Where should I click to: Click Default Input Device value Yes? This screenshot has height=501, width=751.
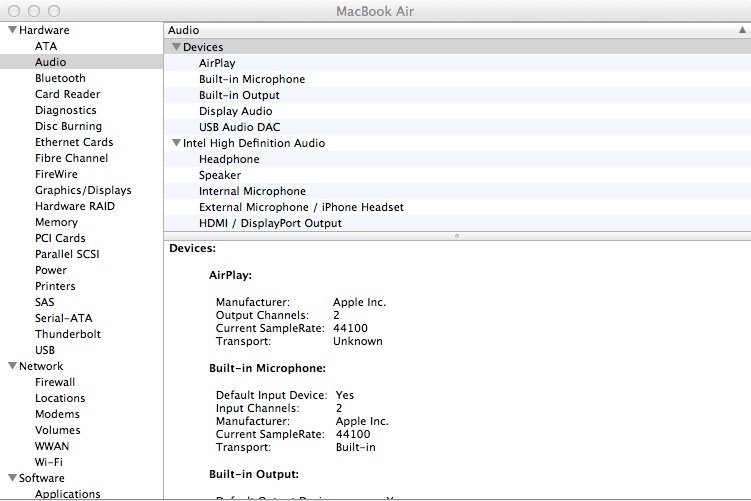(345, 395)
